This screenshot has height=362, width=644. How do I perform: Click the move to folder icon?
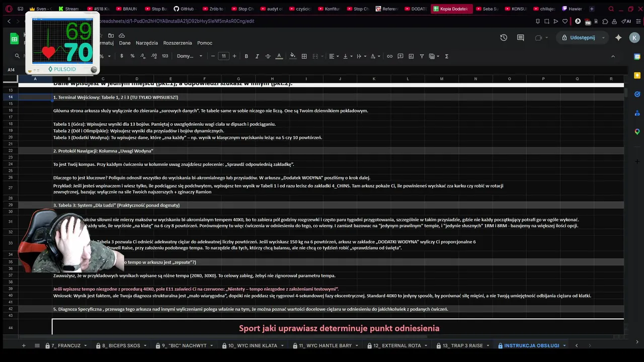click(x=111, y=36)
